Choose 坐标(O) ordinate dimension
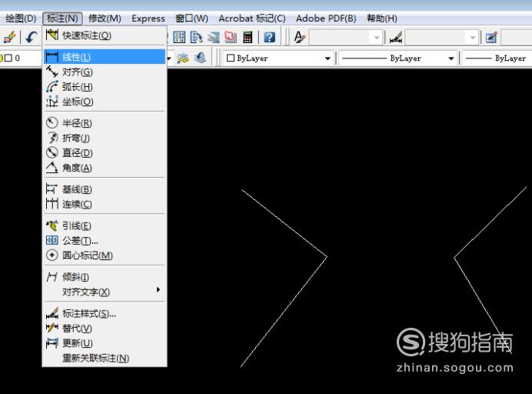 coord(105,102)
